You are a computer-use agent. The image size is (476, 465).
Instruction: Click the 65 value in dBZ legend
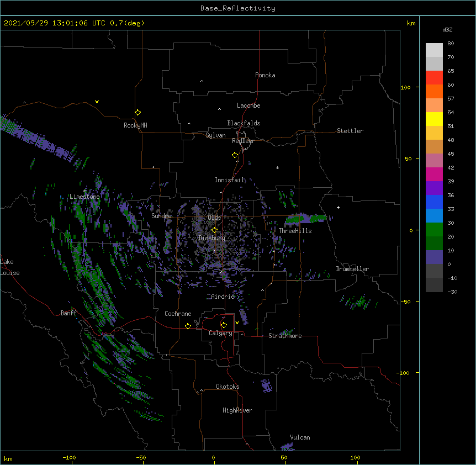click(x=451, y=71)
